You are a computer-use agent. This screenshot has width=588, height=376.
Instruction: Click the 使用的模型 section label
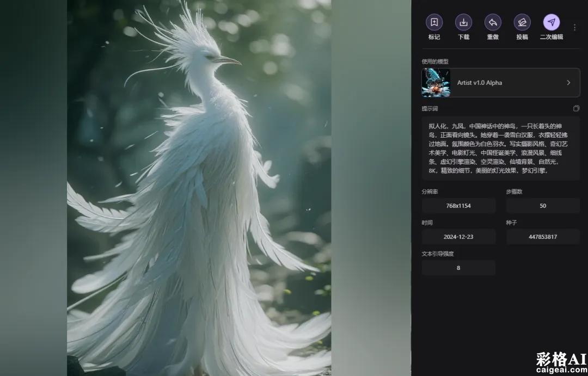(x=435, y=61)
